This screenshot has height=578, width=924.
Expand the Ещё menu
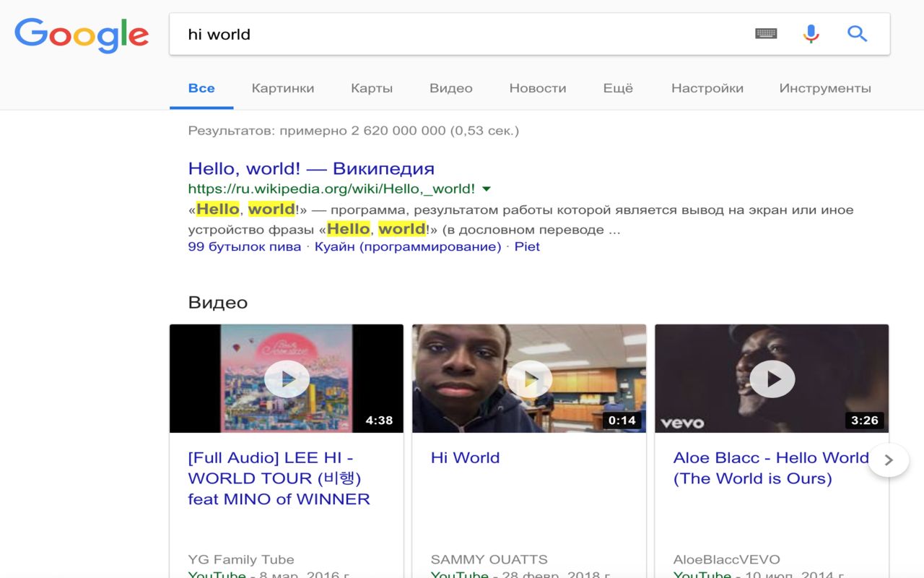point(618,88)
